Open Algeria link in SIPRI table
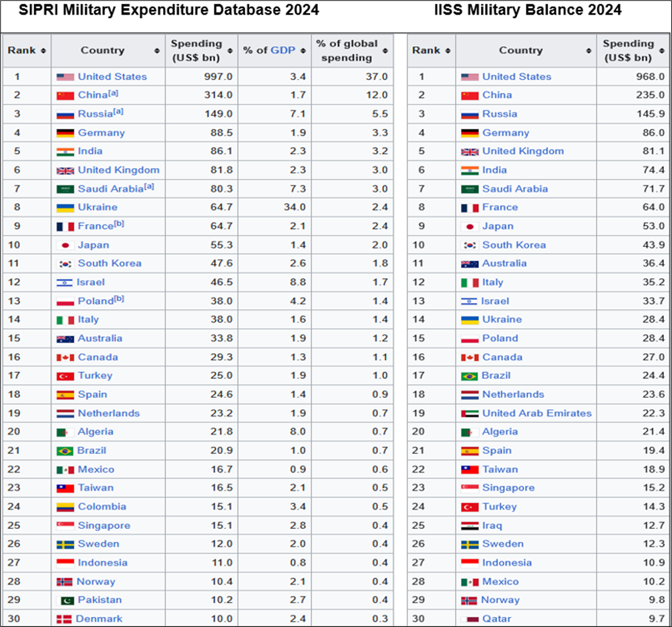The width and height of the screenshot is (672, 627). [x=96, y=432]
